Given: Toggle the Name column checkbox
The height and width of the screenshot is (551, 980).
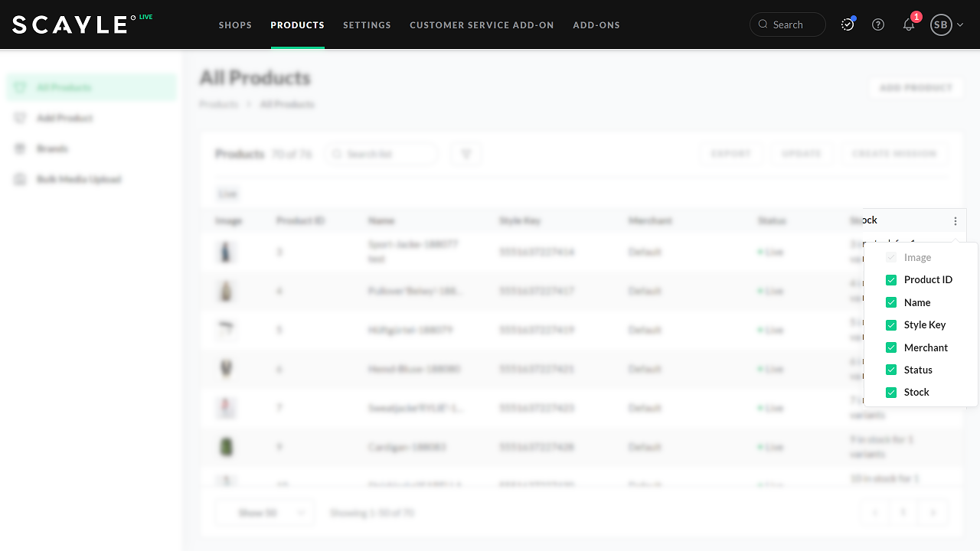Looking at the screenshot, I should pyautogui.click(x=891, y=302).
